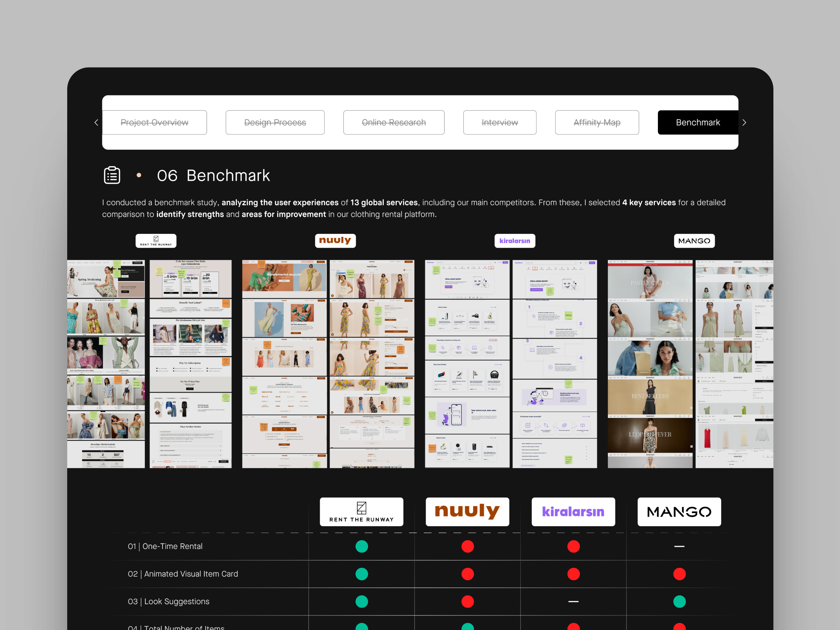The height and width of the screenshot is (630, 840).
Task: Click the bold '4 key services' text
Action: coord(649,202)
